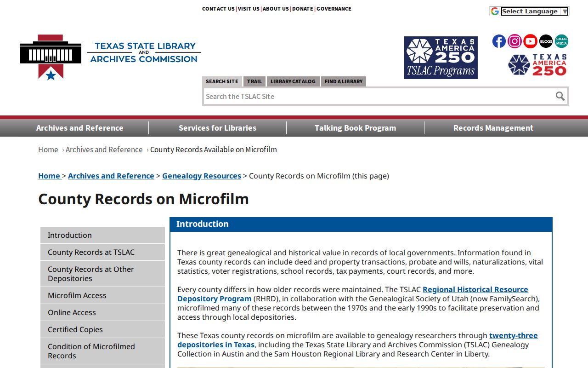Open the teal Social Media icon
The image size is (588, 368).
pyautogui.click(x=561, y=41)
